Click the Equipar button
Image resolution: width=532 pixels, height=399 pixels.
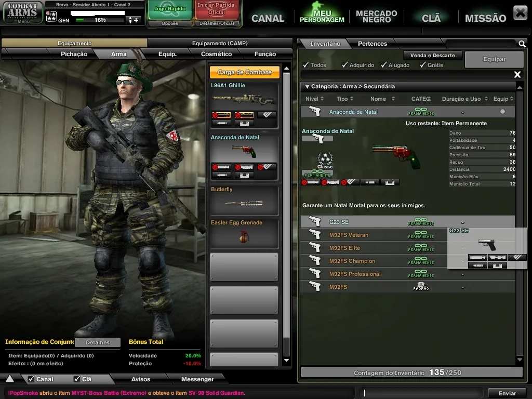pyautogui.click(x=494, y=59)
